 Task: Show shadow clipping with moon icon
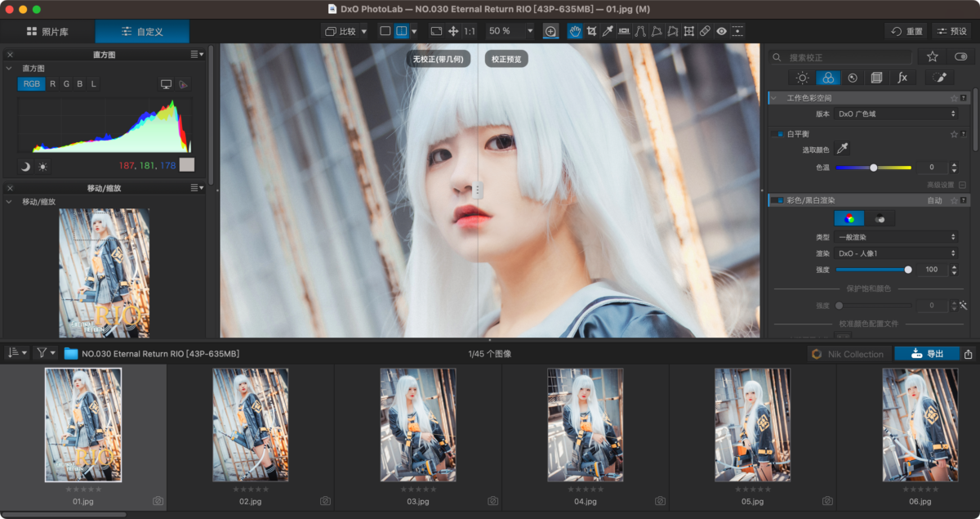point(25,166)
